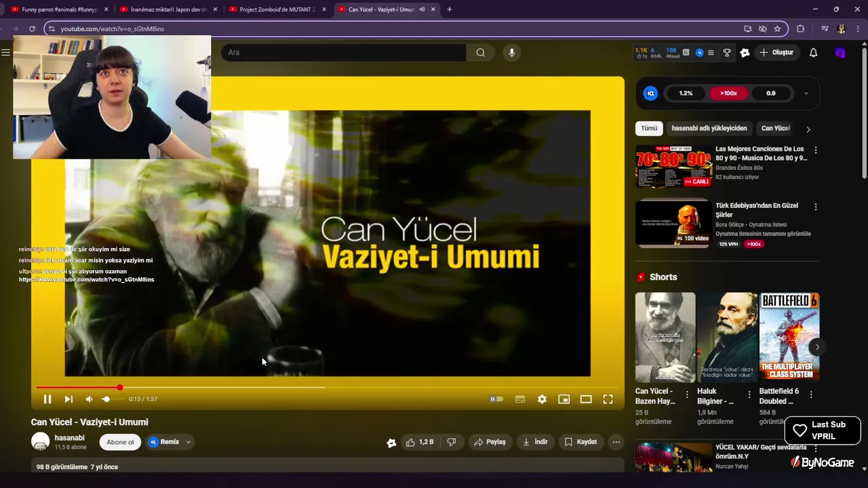Open options for Can Yücel short
868x488 pixels.
click(x=687, y=394)
